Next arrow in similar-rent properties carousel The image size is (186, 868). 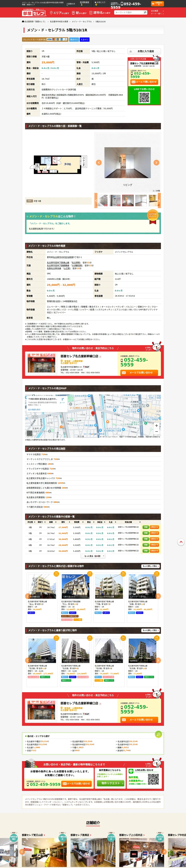(x=158, y=596)
